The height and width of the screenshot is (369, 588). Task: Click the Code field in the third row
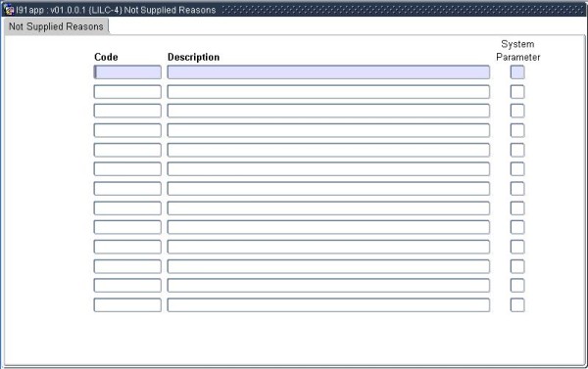[127, 111]
